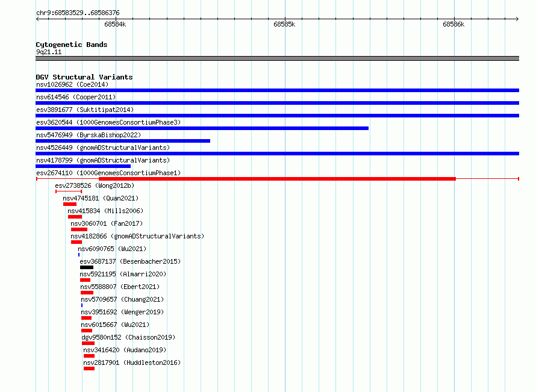Click the nsv2817901 red variant bar
This screenshot has width=536, height=392.
(89, 369)
